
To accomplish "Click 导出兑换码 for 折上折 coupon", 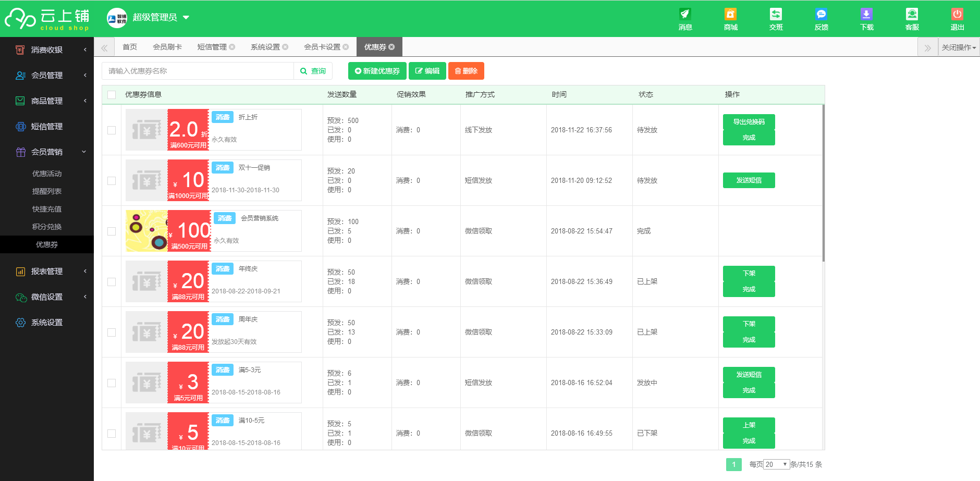I will pyautogui.click(x=749, y=122).
